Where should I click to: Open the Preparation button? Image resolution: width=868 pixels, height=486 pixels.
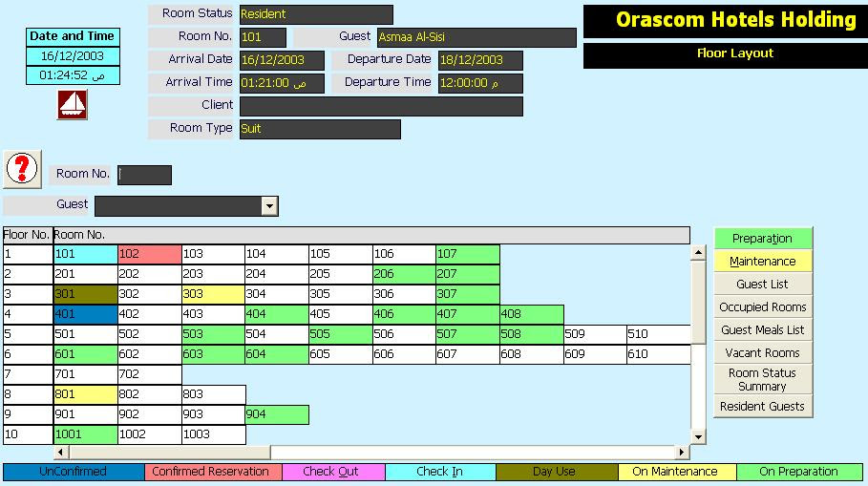click(x=762, y=238)
